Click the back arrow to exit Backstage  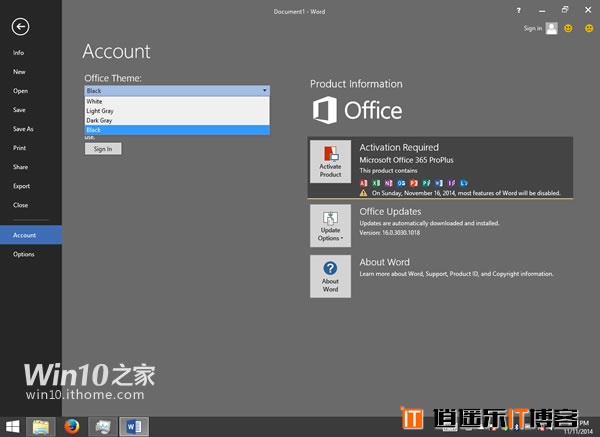(x=20, y=27)
